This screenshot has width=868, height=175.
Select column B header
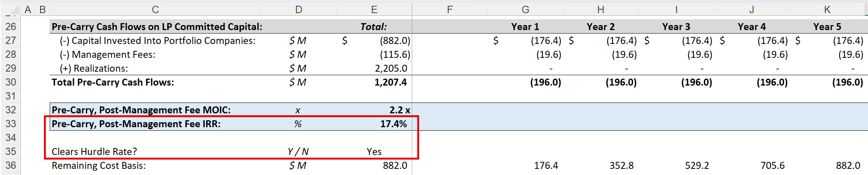pyautogui.click(x=43, y=10)
